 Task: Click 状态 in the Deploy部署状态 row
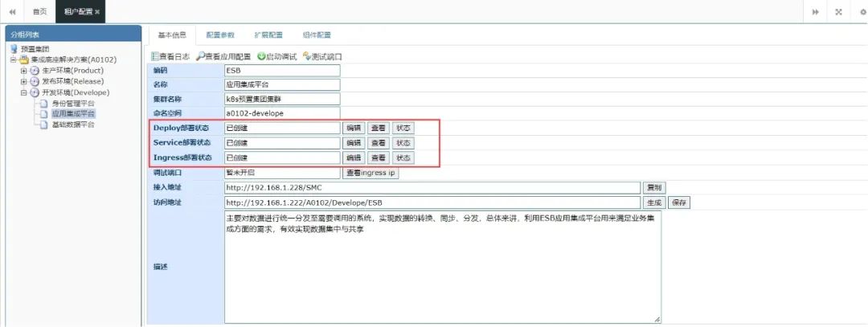(x=403, y=128)
